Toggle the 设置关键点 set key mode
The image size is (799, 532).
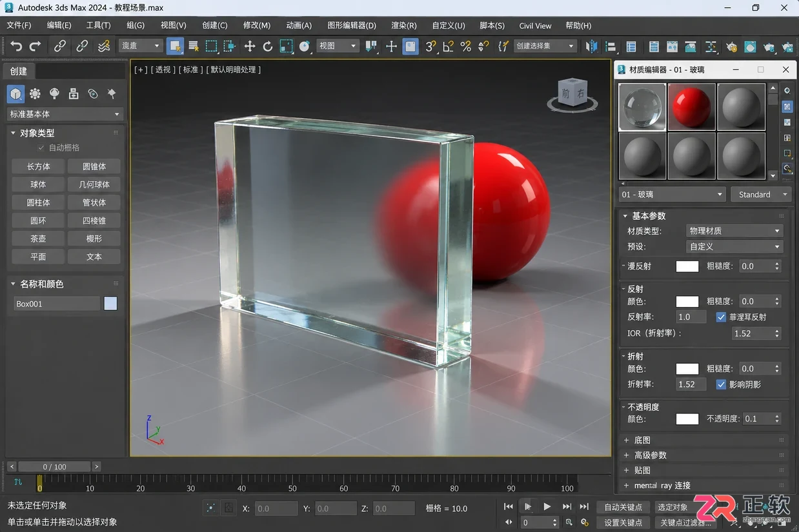tap(623, 522)
